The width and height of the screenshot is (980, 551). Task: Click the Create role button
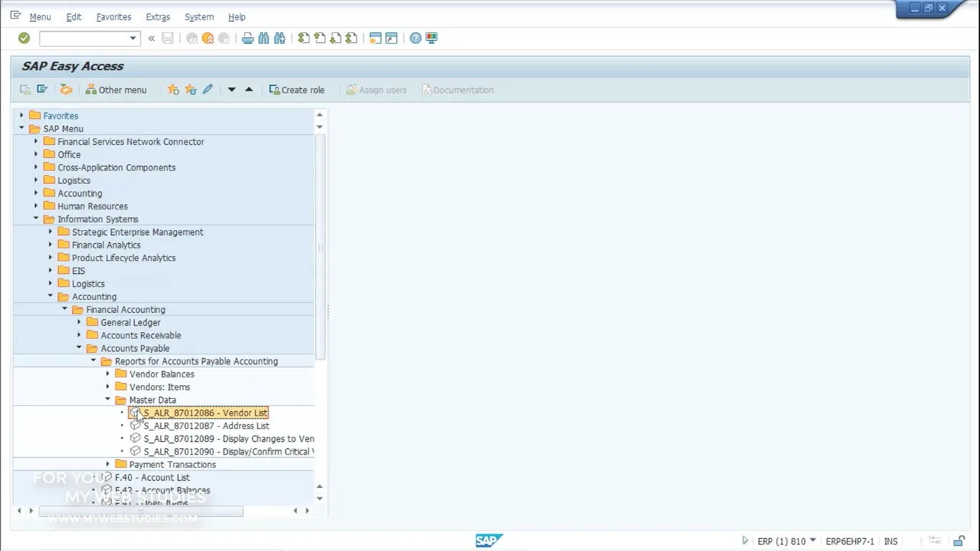297,90
